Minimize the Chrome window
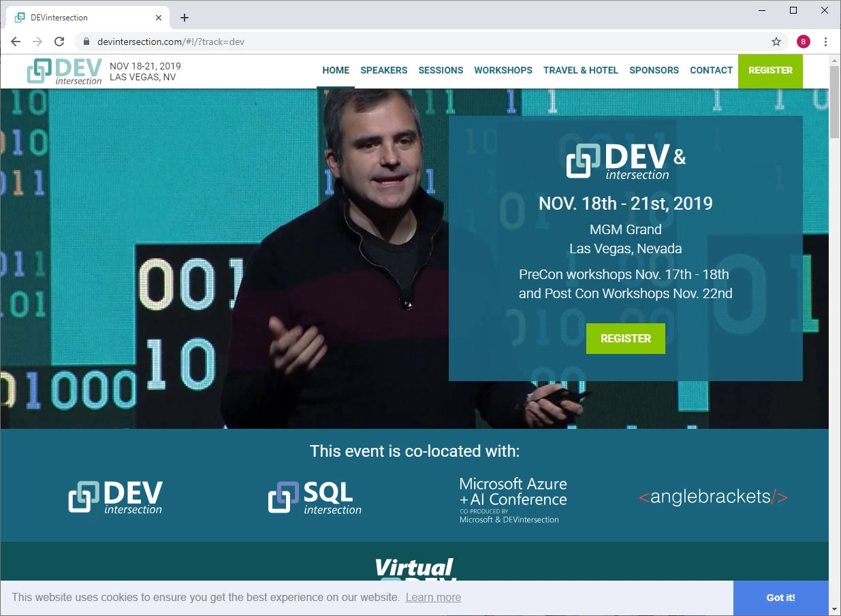Viewport: 841px width, 616px height. pyautogui.click(x=761, y=10)
